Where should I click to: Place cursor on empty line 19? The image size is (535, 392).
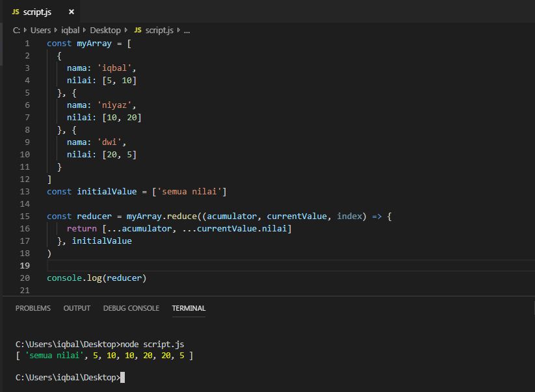[x=195, y=266]
